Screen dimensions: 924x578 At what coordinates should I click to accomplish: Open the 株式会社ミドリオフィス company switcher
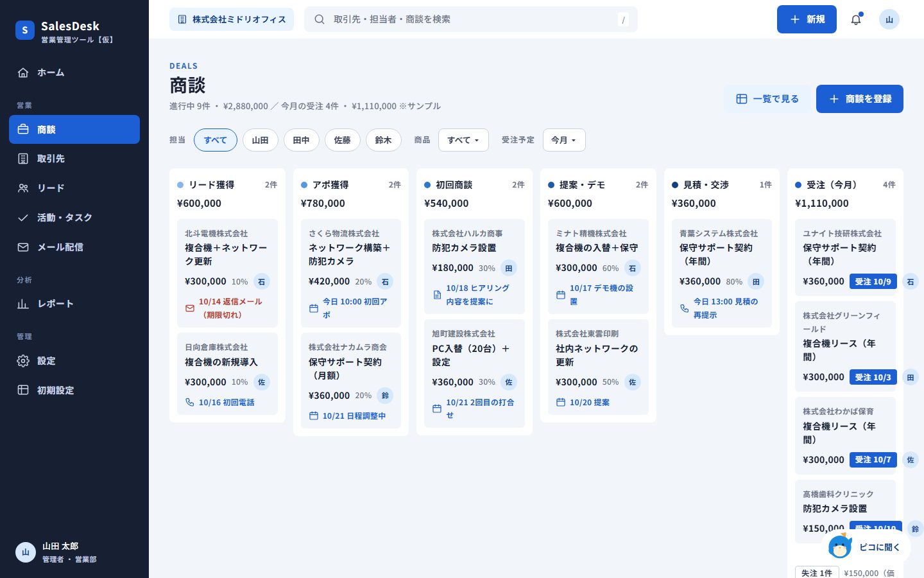232,19
